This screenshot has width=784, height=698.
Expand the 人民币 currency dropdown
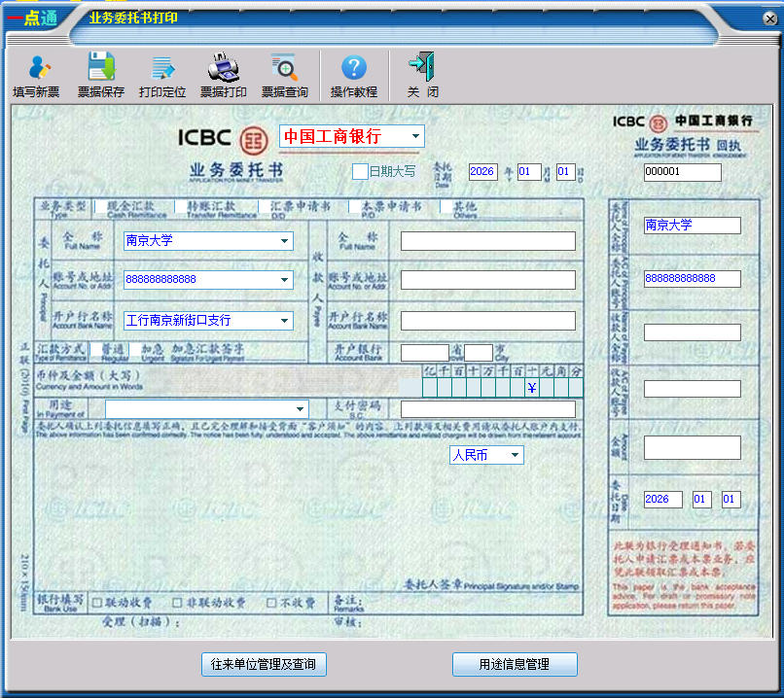point(515,455)
